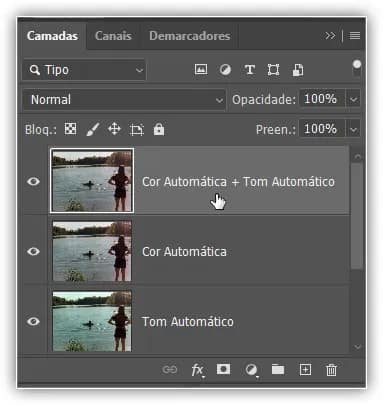Select the Cor Automática layer name
This screenshot has width=383, height=405.
[x=184, y=252]
